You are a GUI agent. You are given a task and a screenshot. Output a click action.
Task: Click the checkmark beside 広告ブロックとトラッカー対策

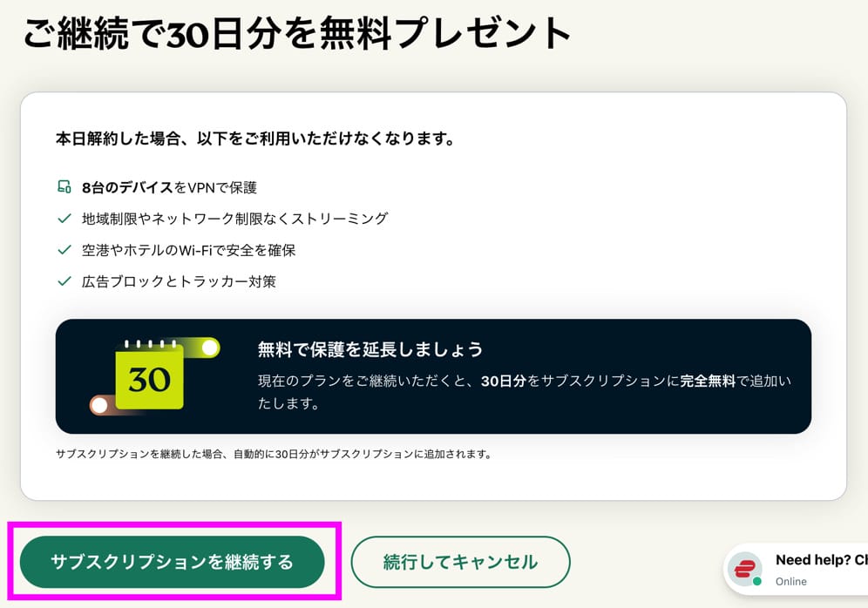click(64, 281)
